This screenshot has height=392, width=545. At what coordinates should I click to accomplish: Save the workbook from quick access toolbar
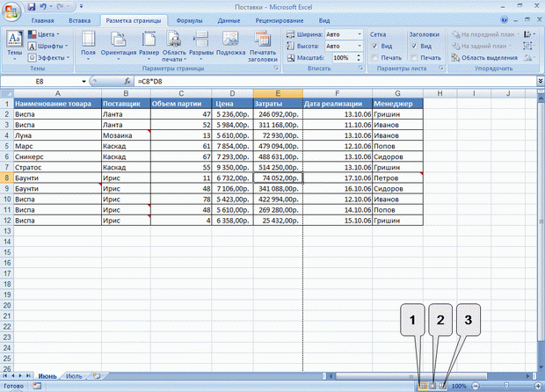[x=32, y=7]
